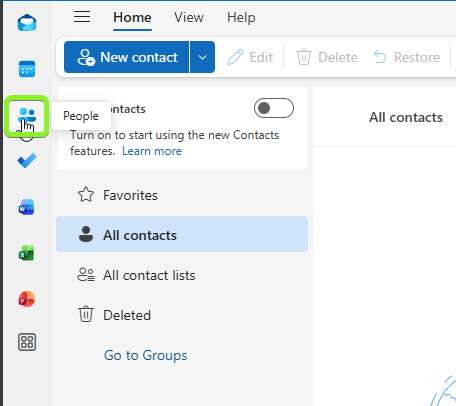The image size is (456, 406).
Task: Open All contact lists folder
Action: [x=182, y=275]
